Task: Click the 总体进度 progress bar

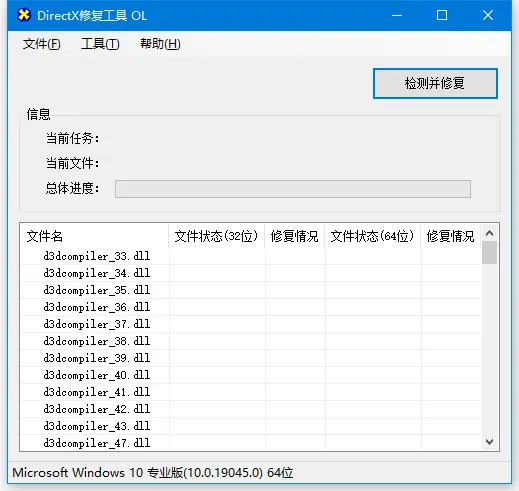Action: (293, 189)
